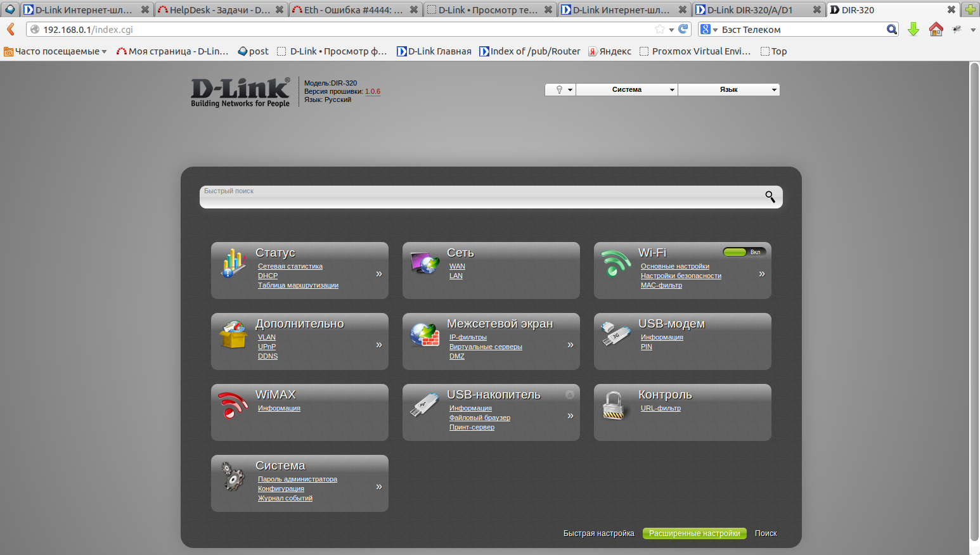Open the Настройки безопасности link
Screen dimensions: 980x555
[x=681, y=276]
